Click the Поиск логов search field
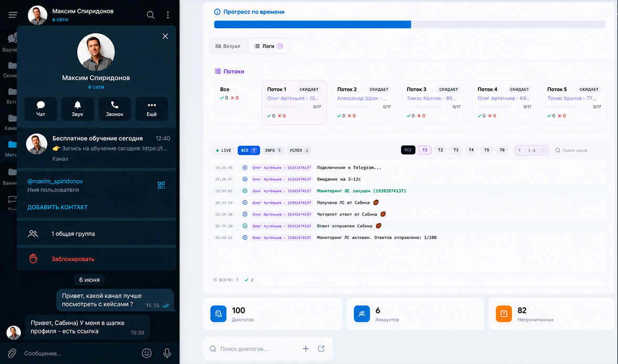The height and width of the screenshot is (364, 618). (578, 151)
